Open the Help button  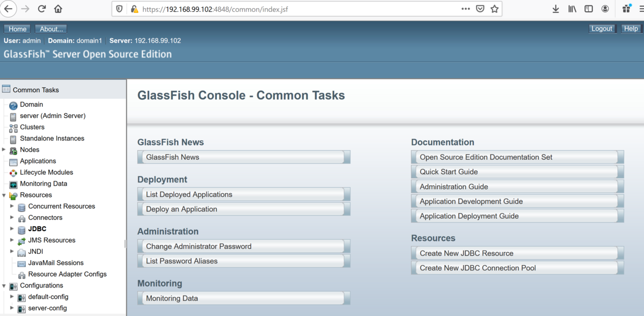(631, 28)
